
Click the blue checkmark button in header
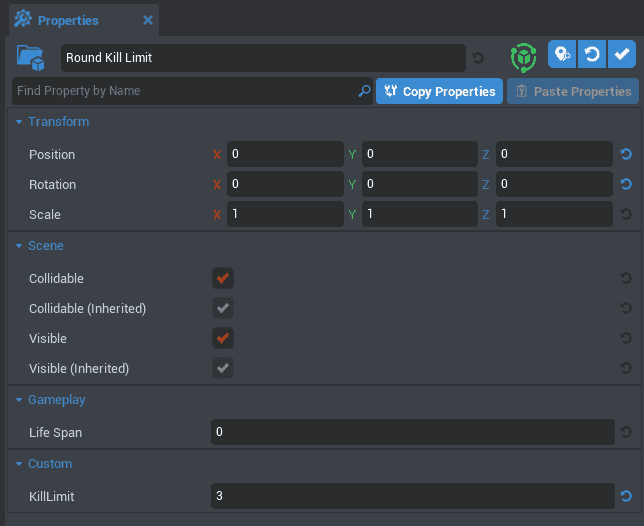coord(621,54)
